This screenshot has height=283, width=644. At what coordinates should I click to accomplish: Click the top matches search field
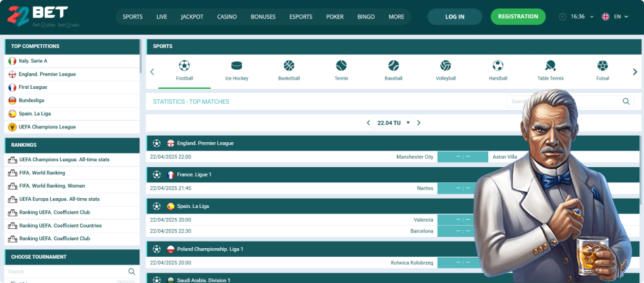(570, 101)
